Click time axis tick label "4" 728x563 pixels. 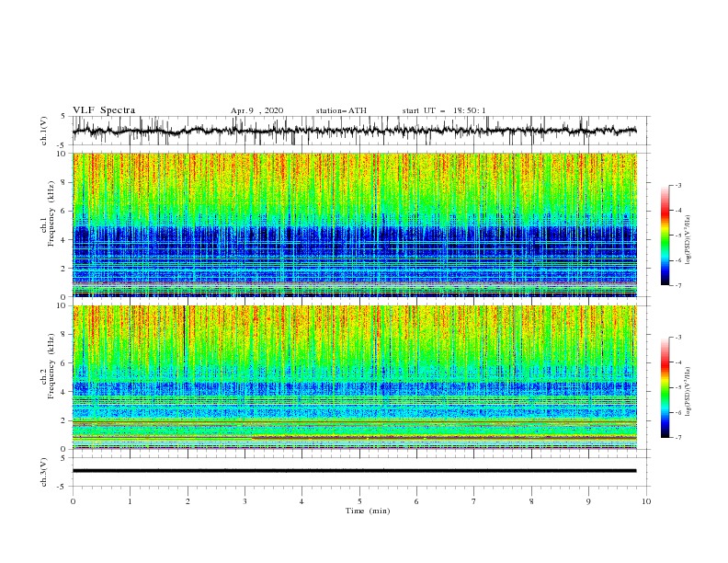point(301,501)
